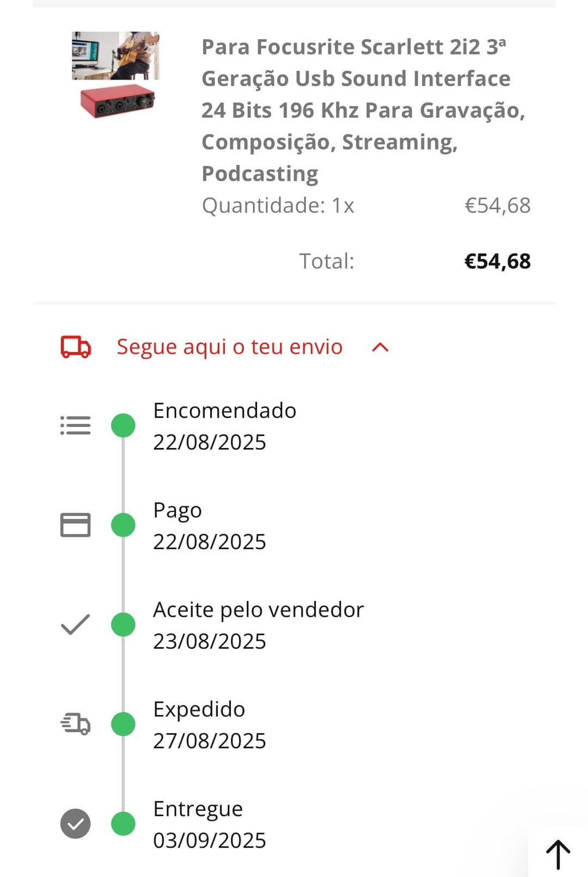This screenshot has height=877, width=588.
Task: Click the credit card icon beside Pago
Action: pyautogui.click(x=75, y=525)
